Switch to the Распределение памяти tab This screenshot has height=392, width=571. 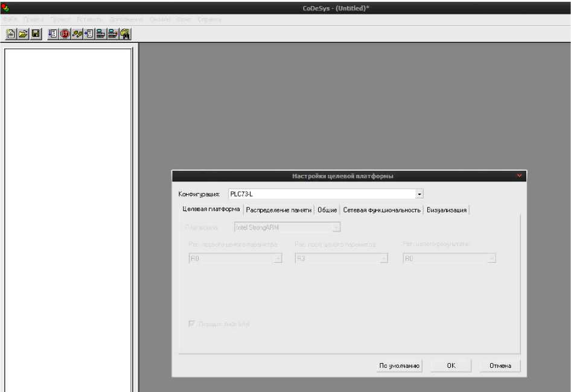coord(279,210)
